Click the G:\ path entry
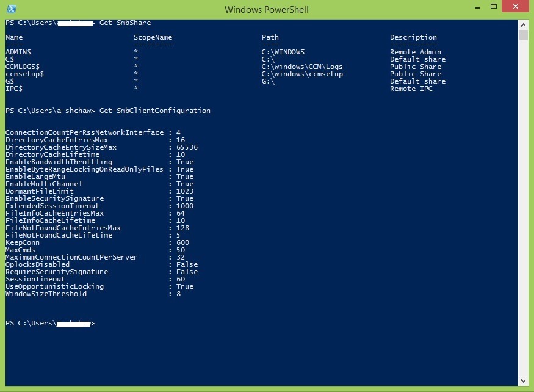 [x=268, y=81]
